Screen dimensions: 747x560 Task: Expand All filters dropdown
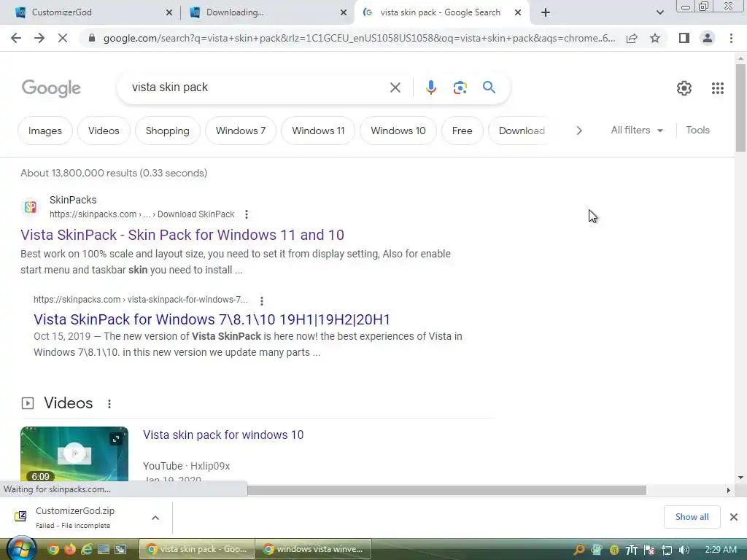tap(637, 130)
